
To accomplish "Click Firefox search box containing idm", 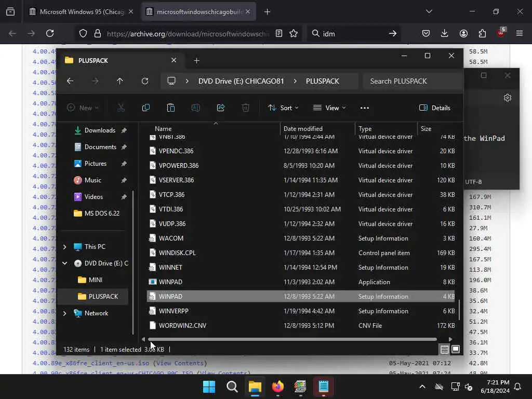I will click(x=353, y=33).
